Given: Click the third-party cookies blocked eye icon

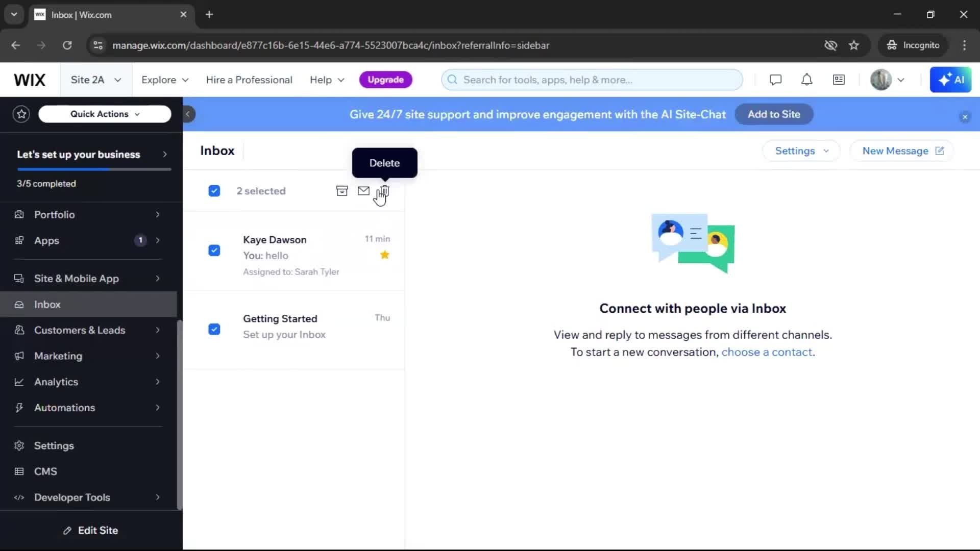Looking at the screenshot, I should 830,45.
